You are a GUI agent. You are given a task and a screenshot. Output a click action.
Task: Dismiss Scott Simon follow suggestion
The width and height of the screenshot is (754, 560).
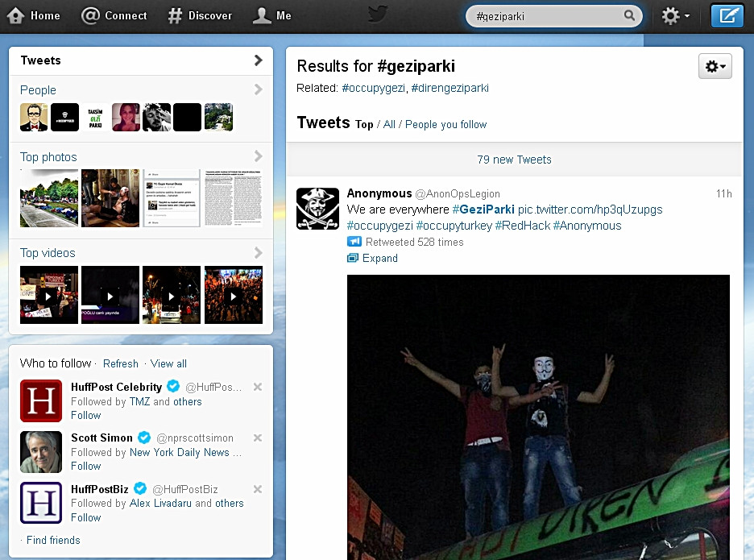[x=258, y=438]
